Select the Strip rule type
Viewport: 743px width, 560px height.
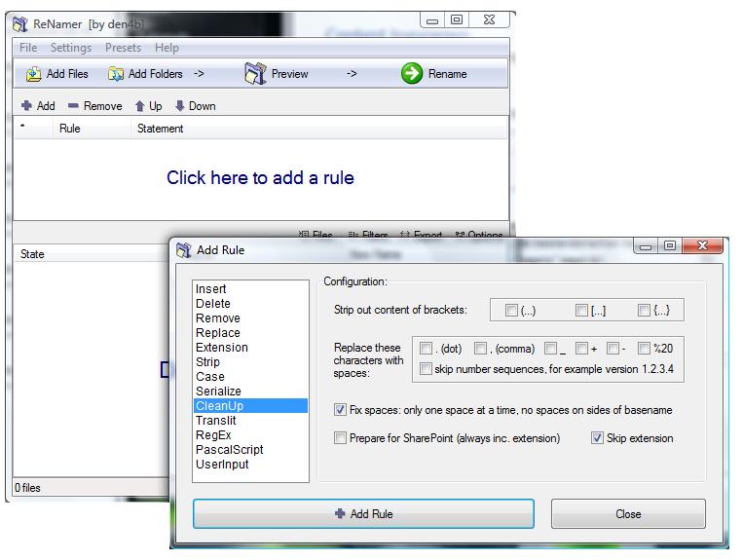point(250,362)
